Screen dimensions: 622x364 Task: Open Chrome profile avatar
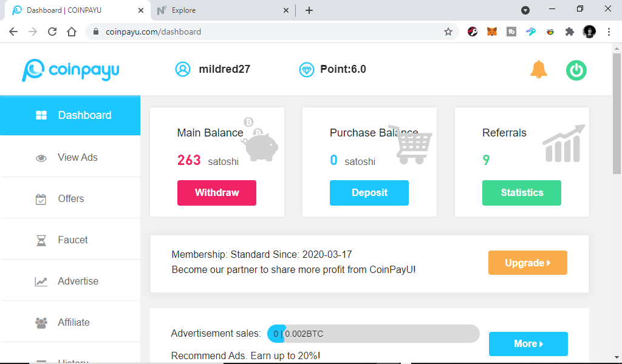pos(589,32)
